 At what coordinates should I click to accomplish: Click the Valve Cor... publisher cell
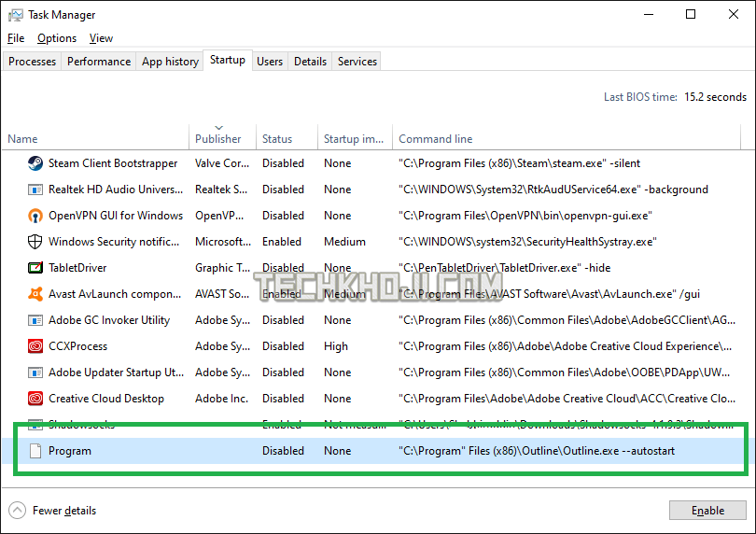[x=222, y=163]
